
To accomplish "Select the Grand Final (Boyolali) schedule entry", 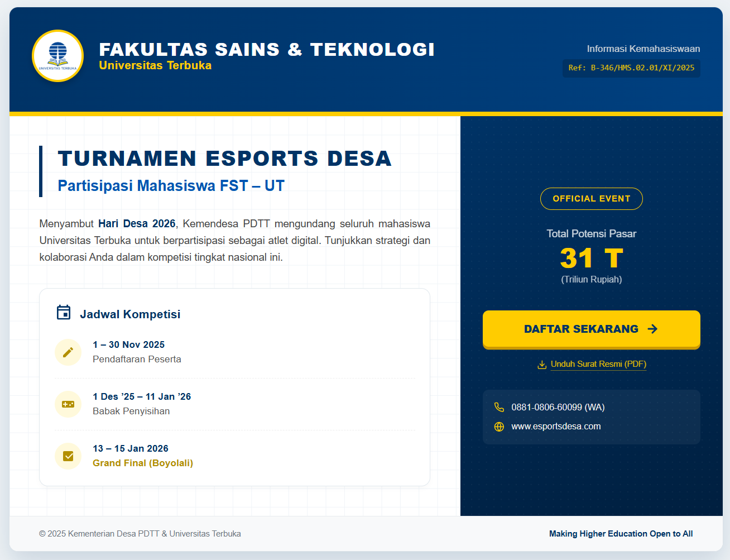I will 143,463.
